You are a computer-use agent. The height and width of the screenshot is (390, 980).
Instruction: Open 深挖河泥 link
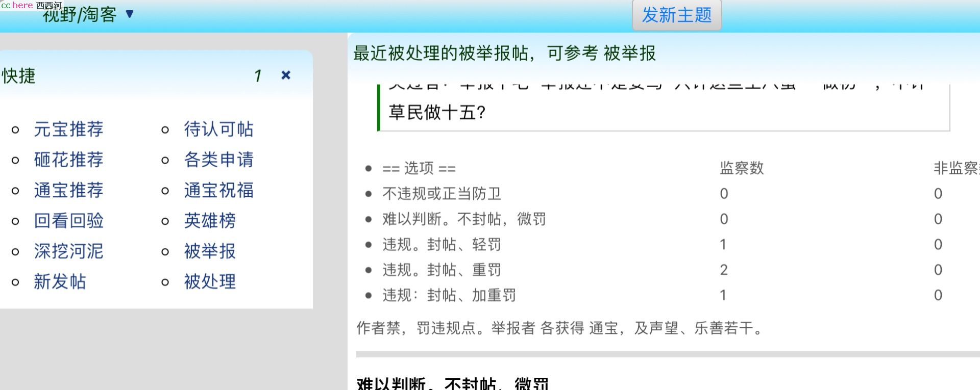click(68, 251)
